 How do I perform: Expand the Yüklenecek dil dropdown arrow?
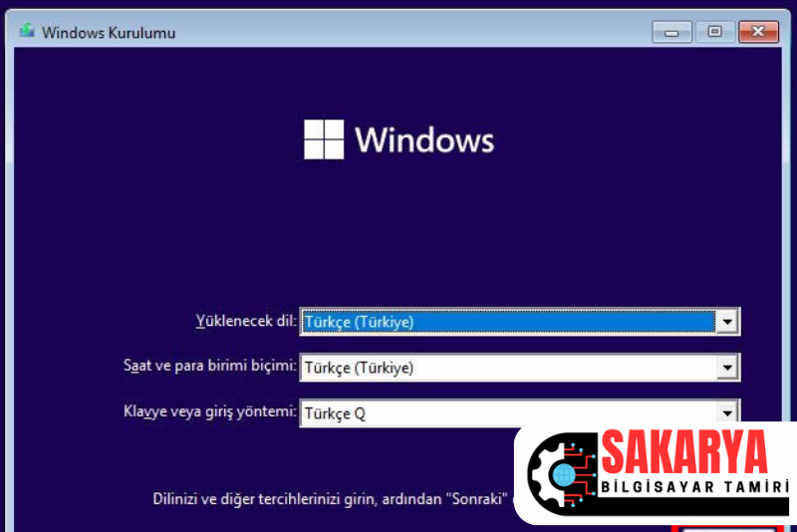point(727,322)
